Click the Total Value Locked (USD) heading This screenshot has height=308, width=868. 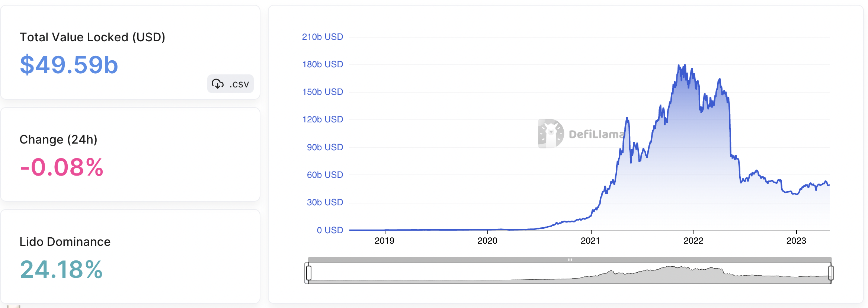(x=92, y=37)
